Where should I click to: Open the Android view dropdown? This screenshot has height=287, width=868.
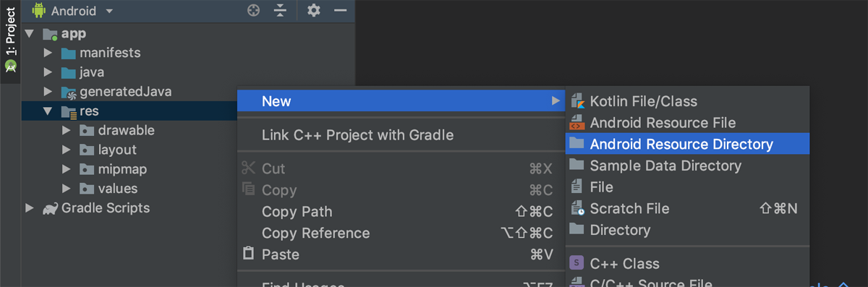coord(72,11)
